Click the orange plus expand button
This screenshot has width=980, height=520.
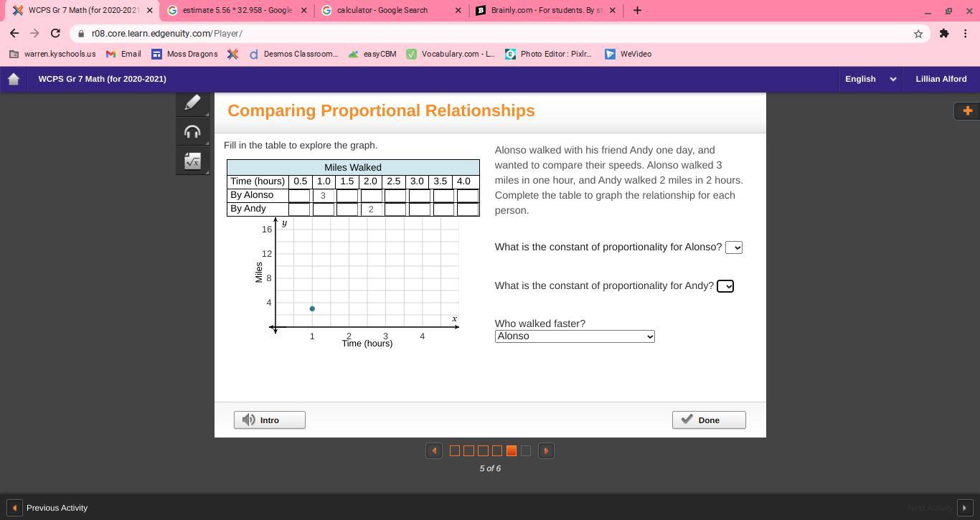[x=967, y=110]
